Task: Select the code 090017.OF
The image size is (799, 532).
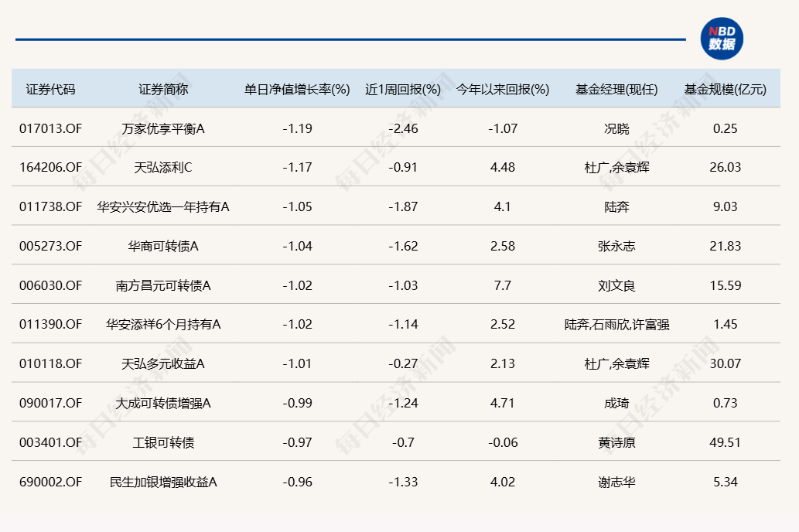Action: point(50,403)
